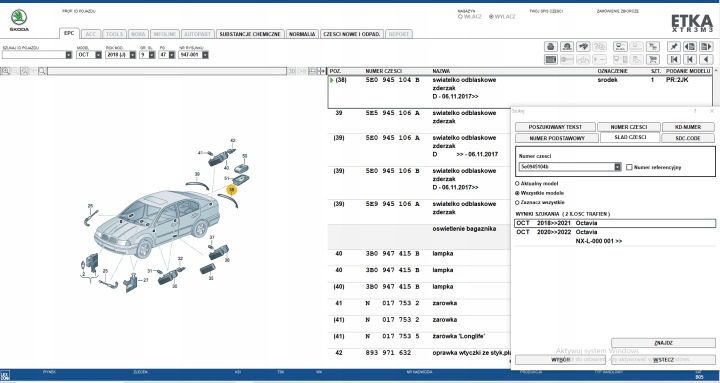This screenshot has height=383, width=720.
Task: Open the main group dropdown showing 9
Action: coord(152,55)
